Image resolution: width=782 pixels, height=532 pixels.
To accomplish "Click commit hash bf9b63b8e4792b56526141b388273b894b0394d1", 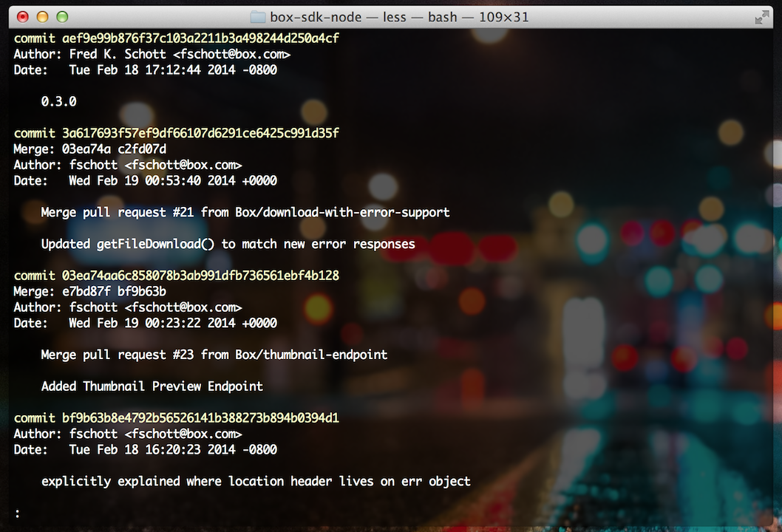I will tap(200, 417).
